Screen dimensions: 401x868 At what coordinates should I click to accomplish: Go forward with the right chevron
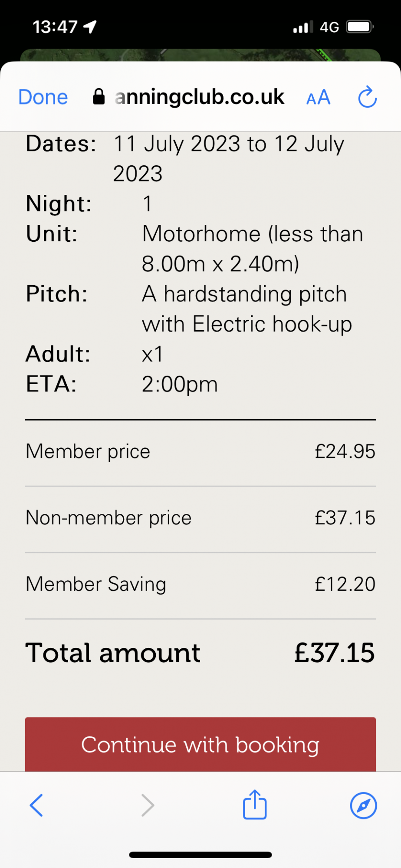(148, 806)
